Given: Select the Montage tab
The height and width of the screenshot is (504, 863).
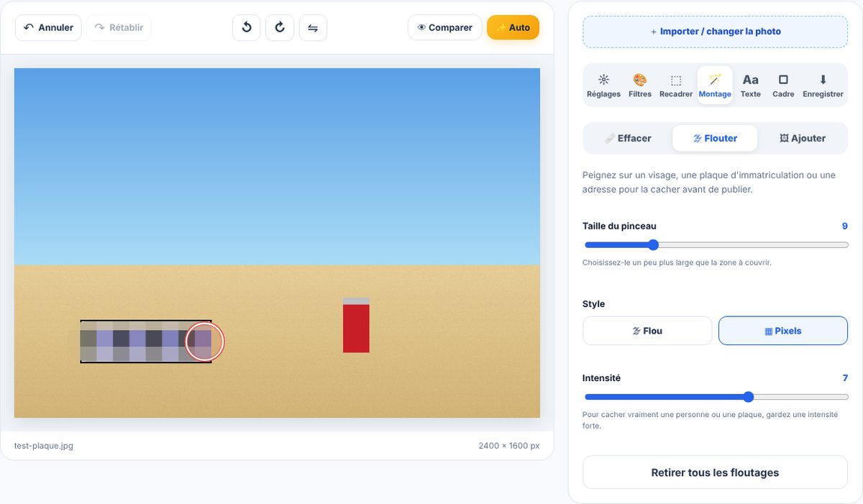Looking at the screenshot, I should tap(715, 86).
